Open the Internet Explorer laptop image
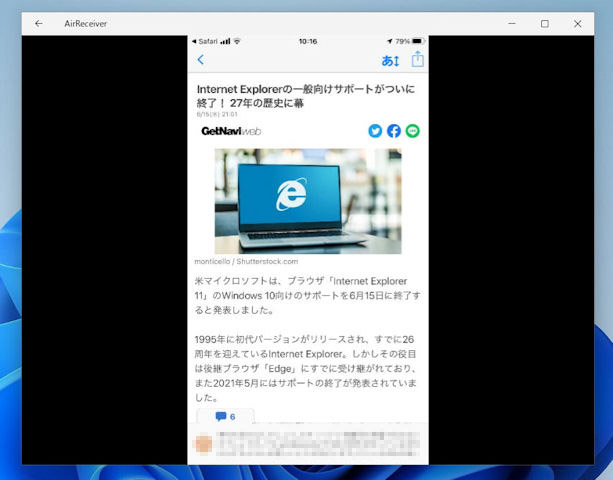This screenshot has width=613, height=480. coord(308,201)
